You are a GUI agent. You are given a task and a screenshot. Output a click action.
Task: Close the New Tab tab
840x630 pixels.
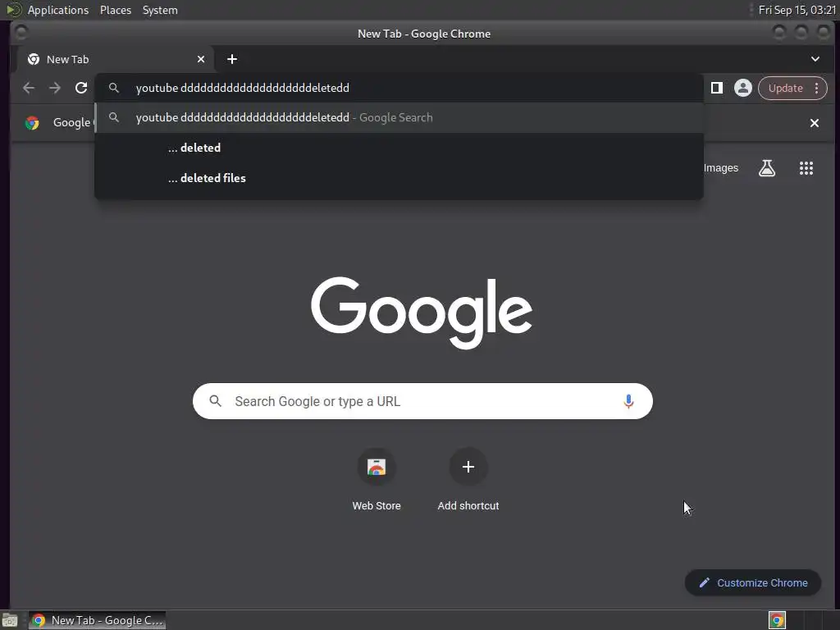(201, 59)
